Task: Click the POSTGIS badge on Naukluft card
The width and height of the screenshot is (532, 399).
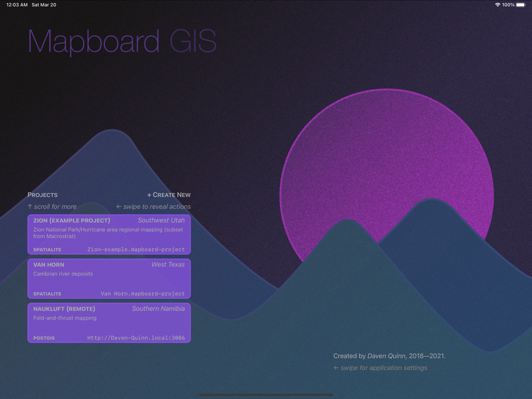Action: click(43, 338)
